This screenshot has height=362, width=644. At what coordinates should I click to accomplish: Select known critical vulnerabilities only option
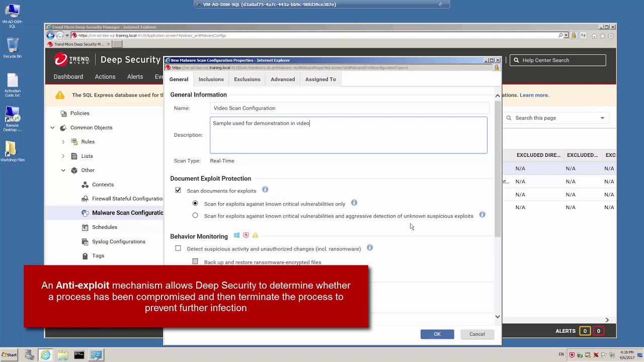(x=195, y=204)
